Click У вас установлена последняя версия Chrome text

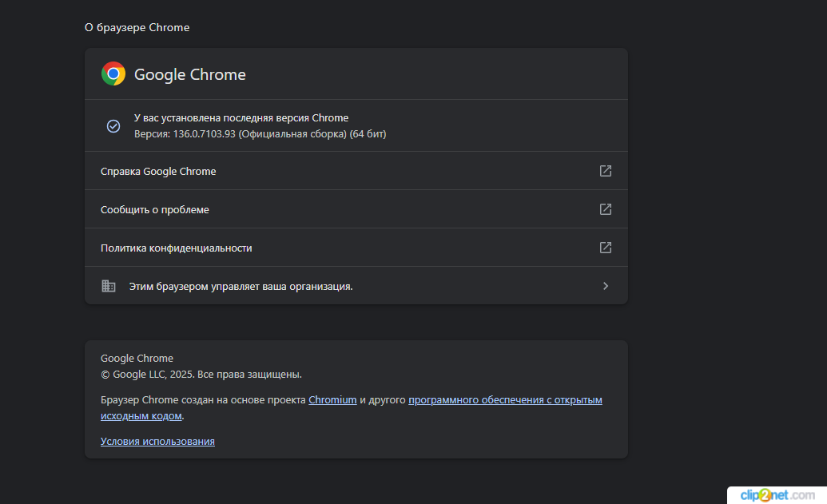pos(241,117)
